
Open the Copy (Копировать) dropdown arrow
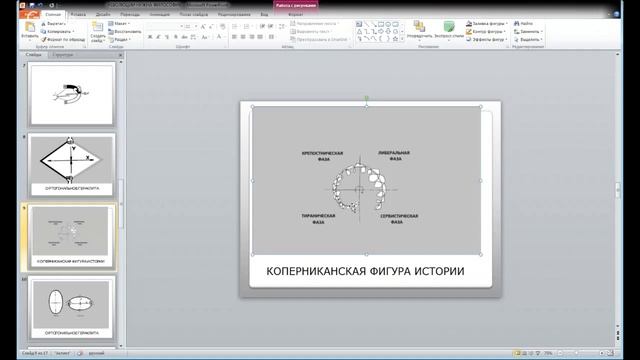pos(73,32)
